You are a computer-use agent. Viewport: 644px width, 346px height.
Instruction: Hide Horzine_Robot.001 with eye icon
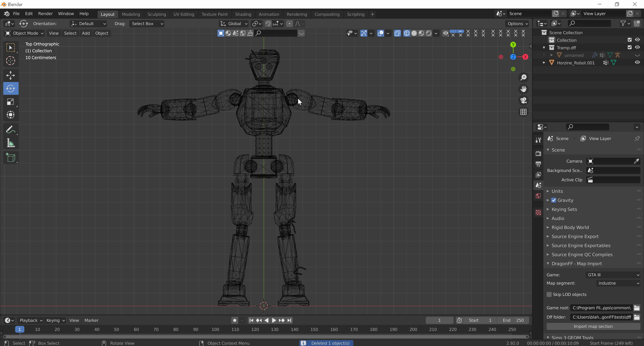tap(637, 63)
